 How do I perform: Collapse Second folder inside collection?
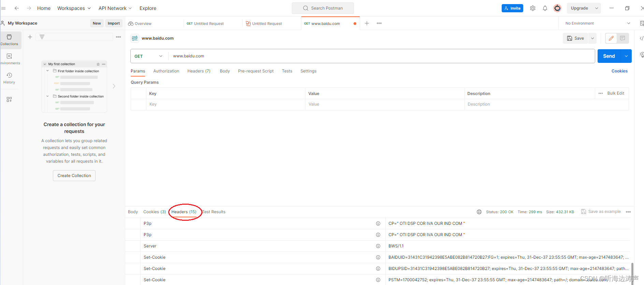point(47,96)
